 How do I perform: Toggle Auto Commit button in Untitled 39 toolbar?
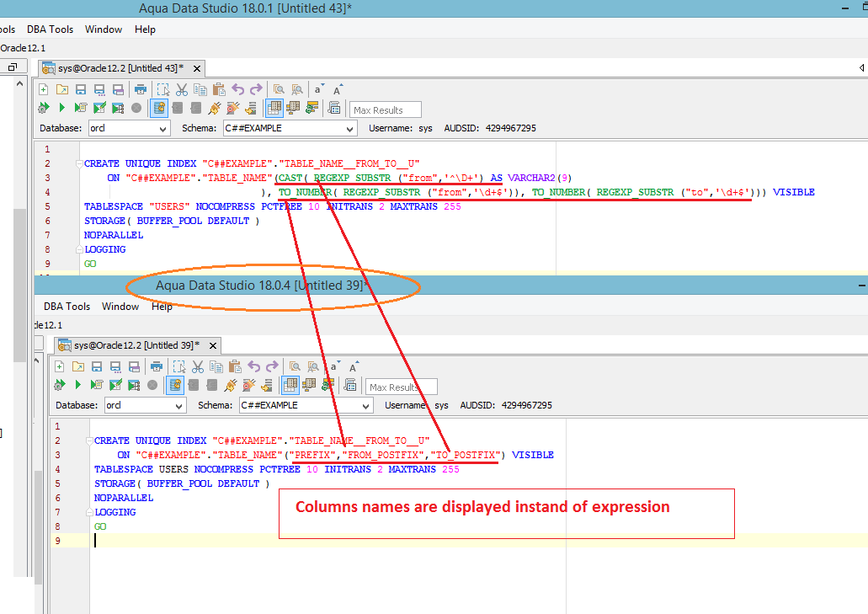pyautogui.click(x=175, y=385)
